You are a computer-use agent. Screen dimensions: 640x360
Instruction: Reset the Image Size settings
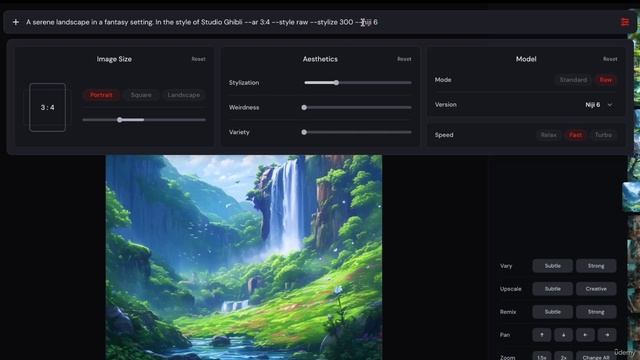(198, 59)
